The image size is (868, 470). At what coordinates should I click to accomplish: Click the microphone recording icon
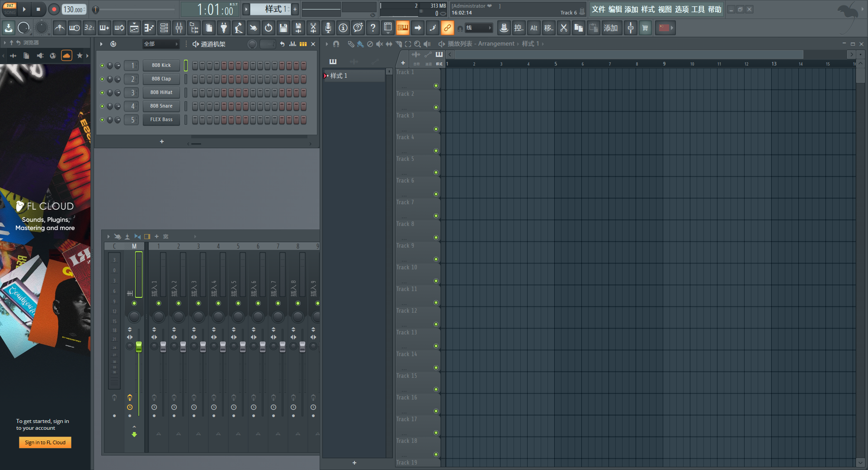tap(328, 28)
